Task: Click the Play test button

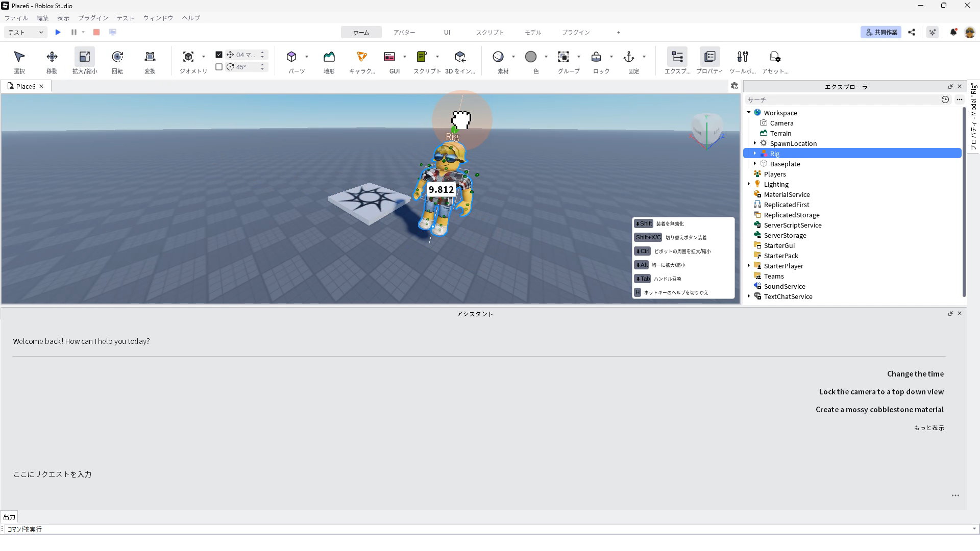Action: 58,32
